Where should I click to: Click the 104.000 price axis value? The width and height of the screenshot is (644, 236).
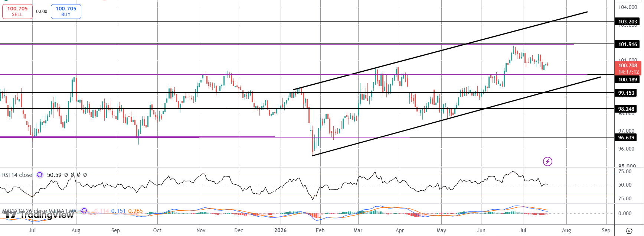point(628,7)
